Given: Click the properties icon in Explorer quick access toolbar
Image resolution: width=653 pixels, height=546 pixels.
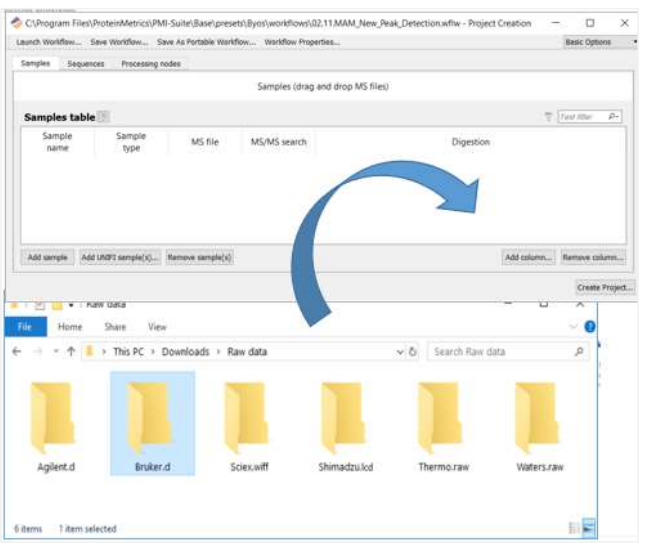Looking at the screenshot, I should coord(40,306).
